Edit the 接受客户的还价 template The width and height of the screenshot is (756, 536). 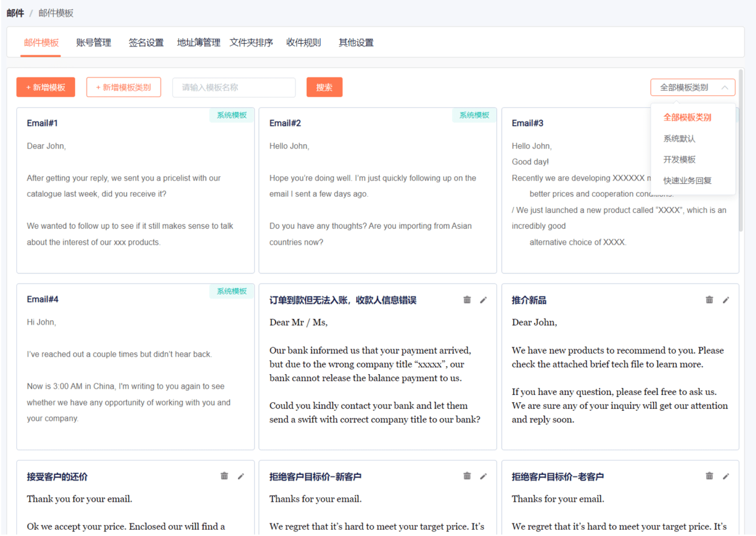click(241, 476)
